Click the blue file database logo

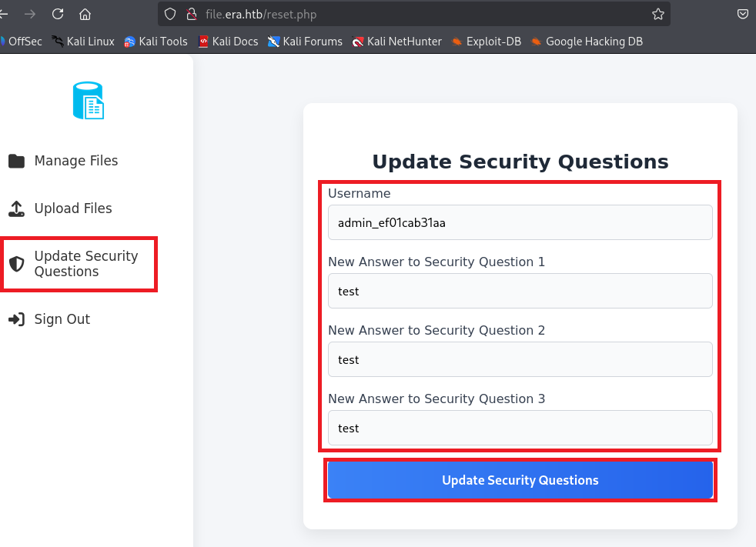pyautogui.click(x=89, y=101)
